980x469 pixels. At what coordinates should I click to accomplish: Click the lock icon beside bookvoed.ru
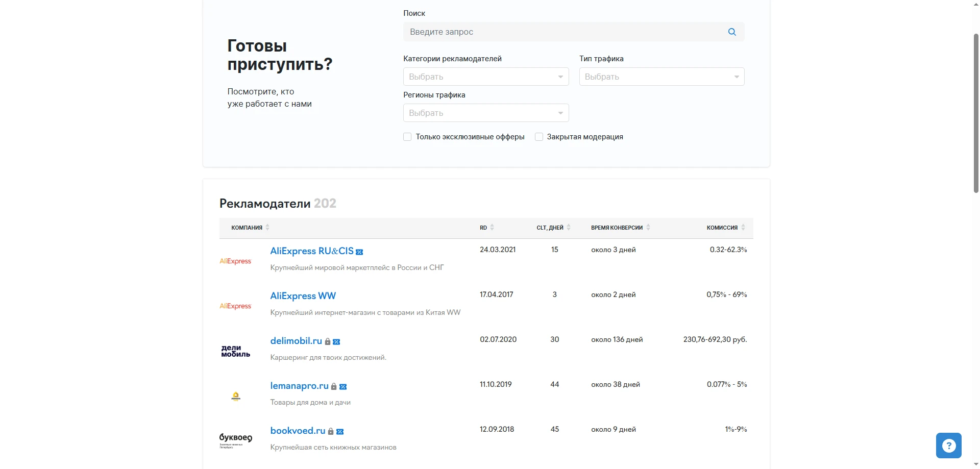pyautogui.click(x=331, y=432)
